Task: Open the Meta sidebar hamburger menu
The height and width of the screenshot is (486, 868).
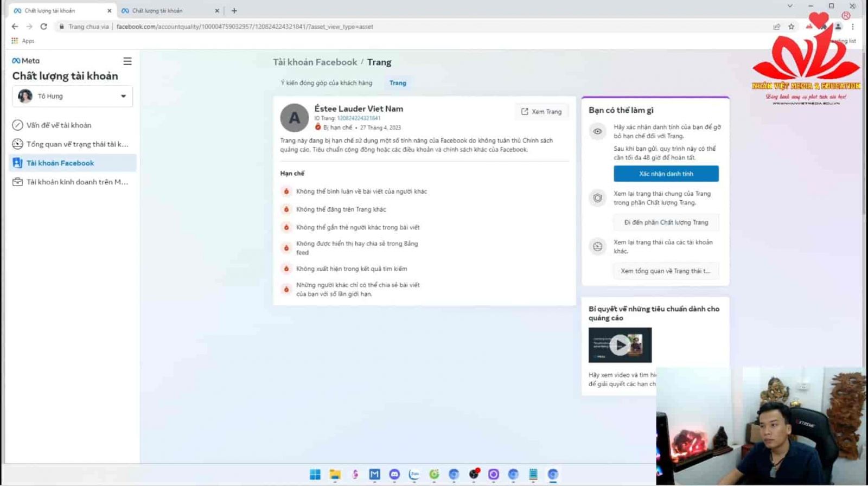Action: (x=127, y=61)
